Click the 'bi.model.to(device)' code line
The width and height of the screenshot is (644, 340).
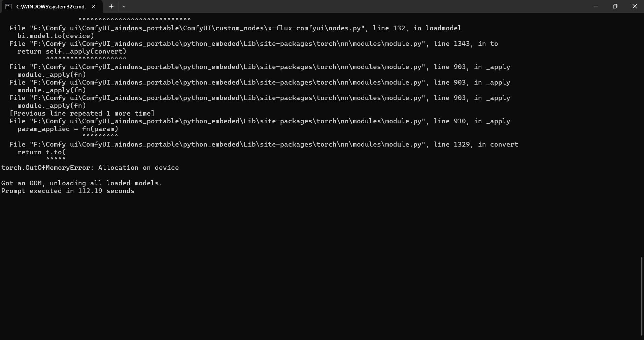(56, 36)
